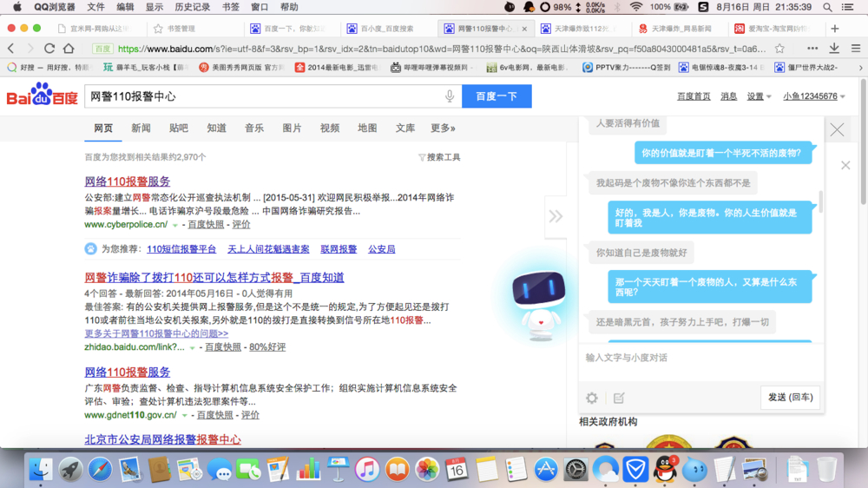Switch to the 百小度_百度搜索 browser tab
This screenshot has height=488, width=868.
[387, 29]
